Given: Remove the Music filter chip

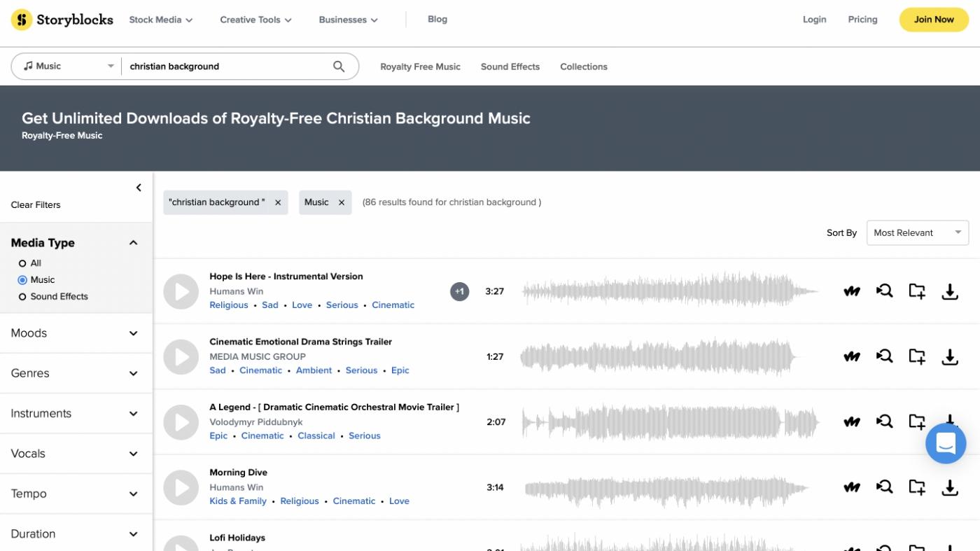Looking at the screenshot, I should 342,202.
